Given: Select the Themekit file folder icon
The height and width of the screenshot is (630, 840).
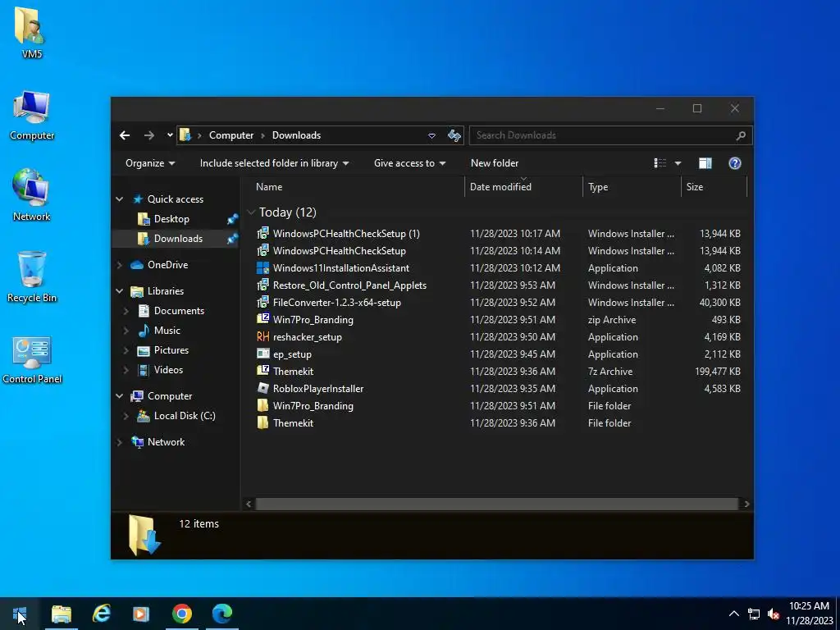Looking at the screenshot, I should coord(262,422).
